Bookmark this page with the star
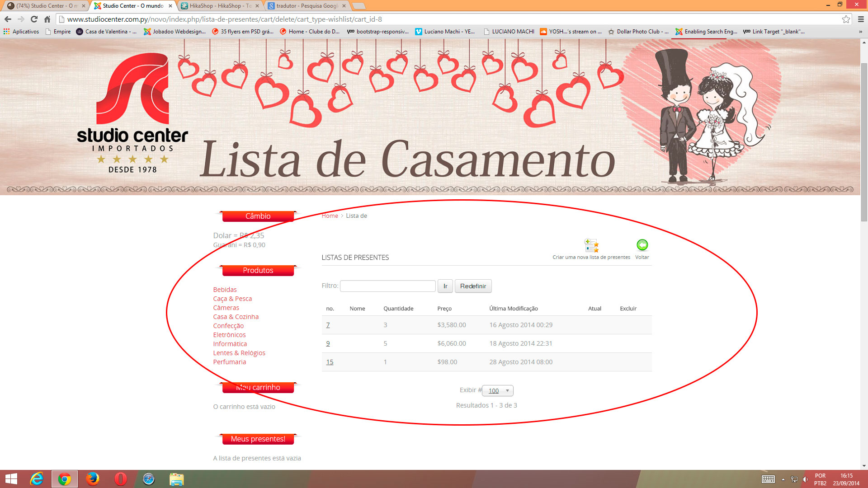The height and width of the screenshot is (488, 868). (846, 19)
